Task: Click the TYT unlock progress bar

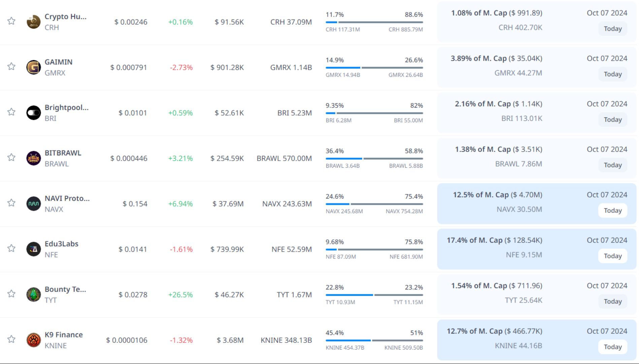Action: [x=374, y=295]
